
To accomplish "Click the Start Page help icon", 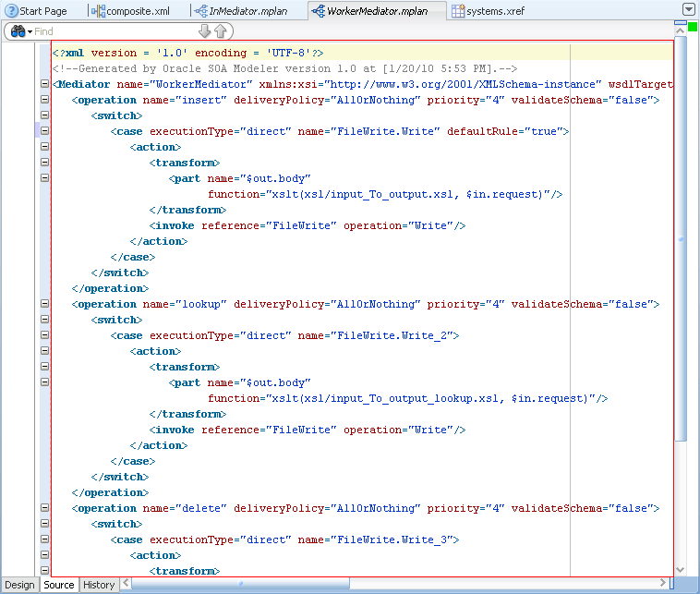I will 11,11.
